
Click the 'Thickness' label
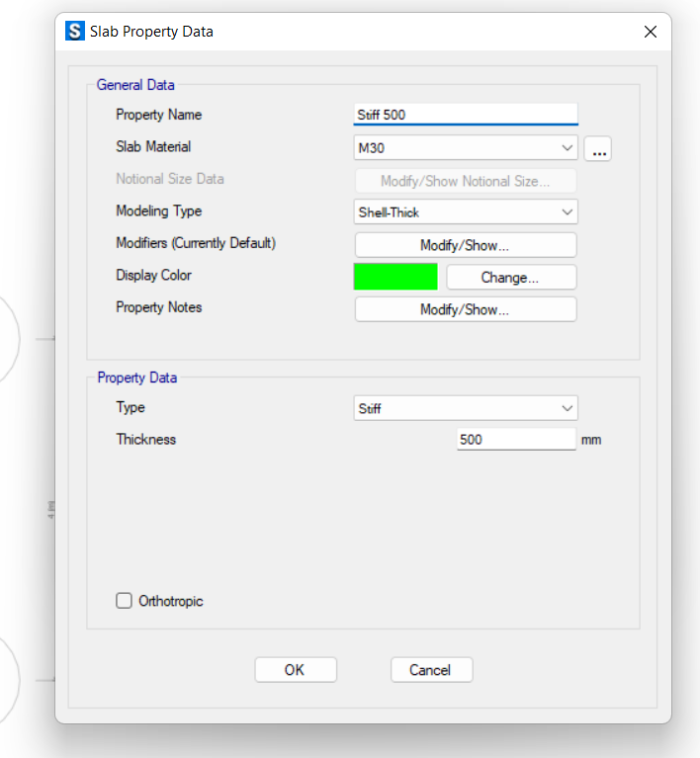tap(145, 440)
